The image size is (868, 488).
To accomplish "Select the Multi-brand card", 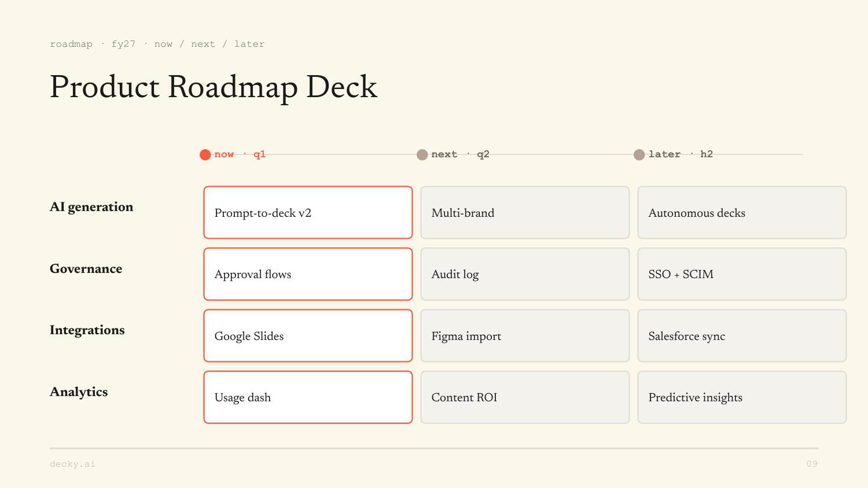I will [x=525, y=212].
